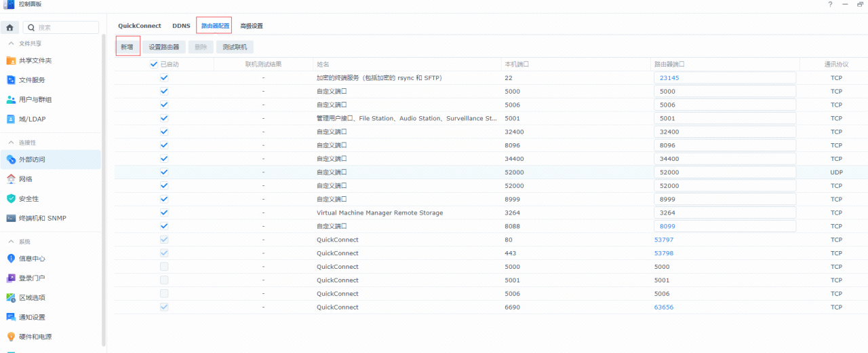Viewport: 868px width, 353px height.
Task: Uncheck the 8999 custom port checkbox
Action: [x=164, y=199]
